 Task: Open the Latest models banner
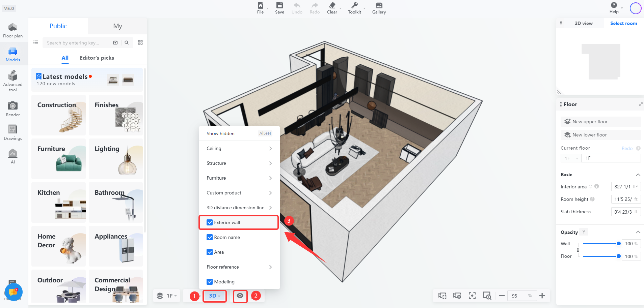click(x=87, y=80)
